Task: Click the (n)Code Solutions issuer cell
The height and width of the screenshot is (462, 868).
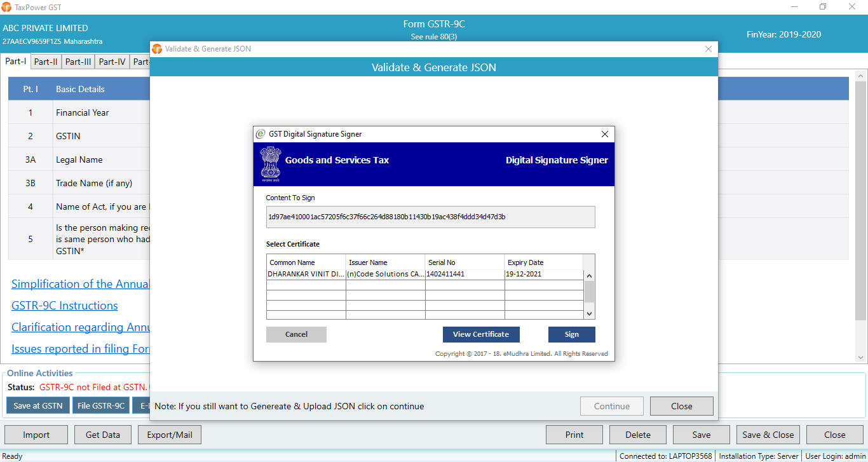Action: tap(386, 275)
